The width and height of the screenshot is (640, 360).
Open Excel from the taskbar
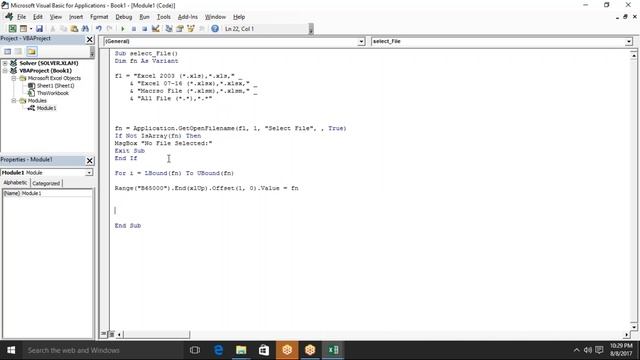tap(333, 350)
